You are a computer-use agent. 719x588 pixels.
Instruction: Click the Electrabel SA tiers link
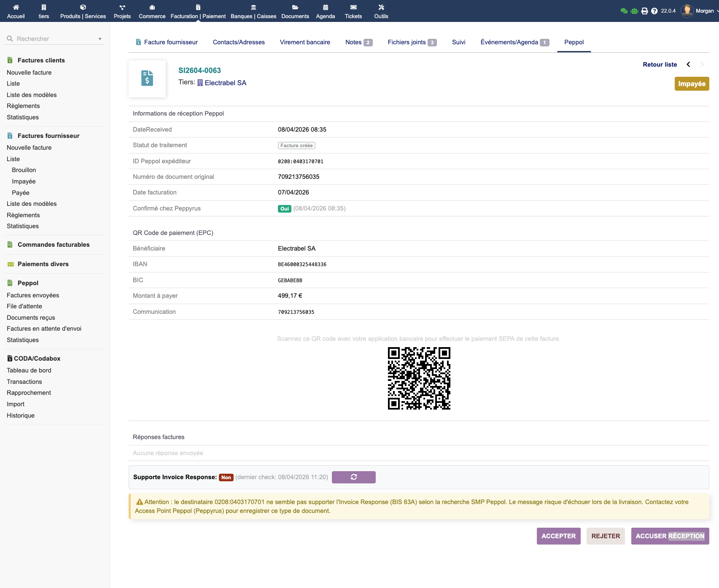[x=225, y=83]
